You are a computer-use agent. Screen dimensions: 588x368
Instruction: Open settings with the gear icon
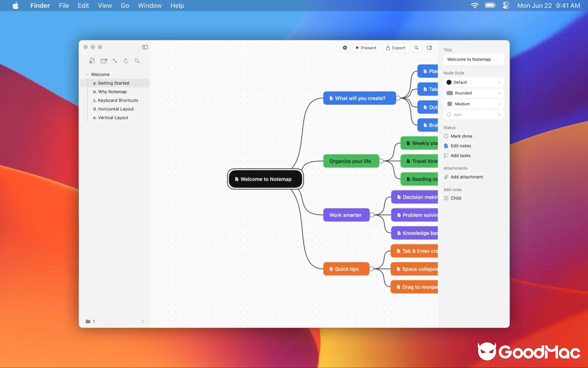[x=345, y=48]
